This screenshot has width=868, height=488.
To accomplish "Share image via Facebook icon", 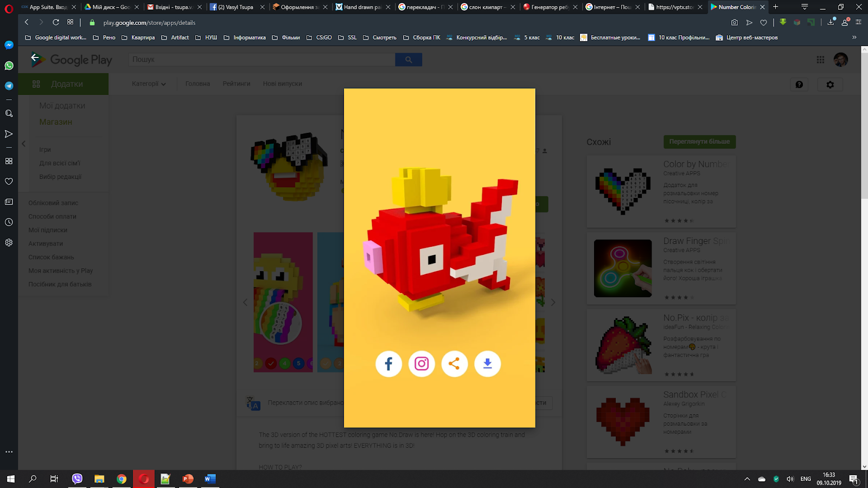I will coord(388,364).
